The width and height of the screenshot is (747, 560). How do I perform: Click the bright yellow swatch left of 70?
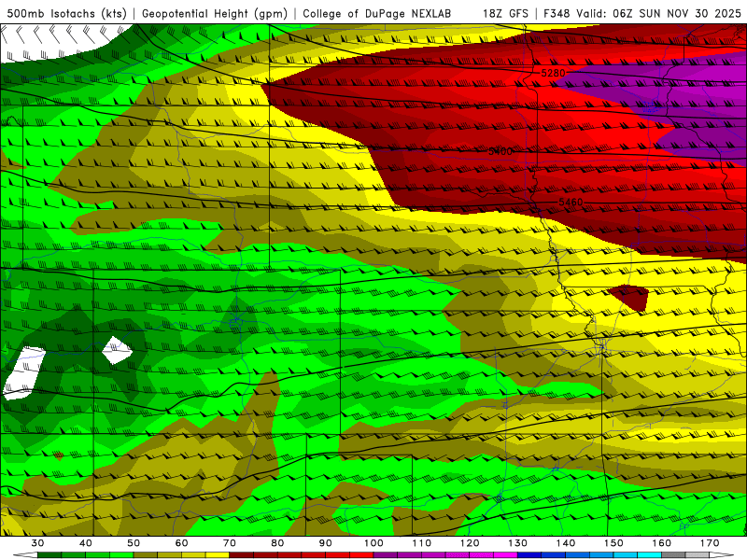click(x=218, y=555)
